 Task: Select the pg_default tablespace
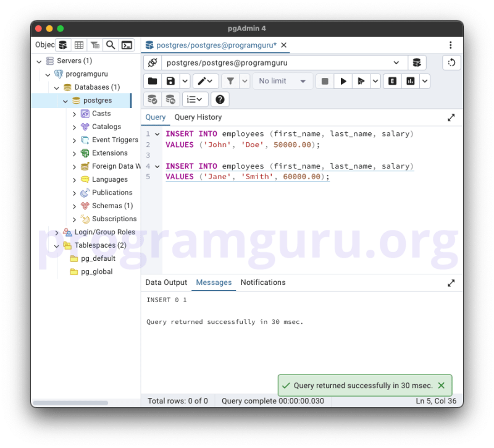point(98,259)
